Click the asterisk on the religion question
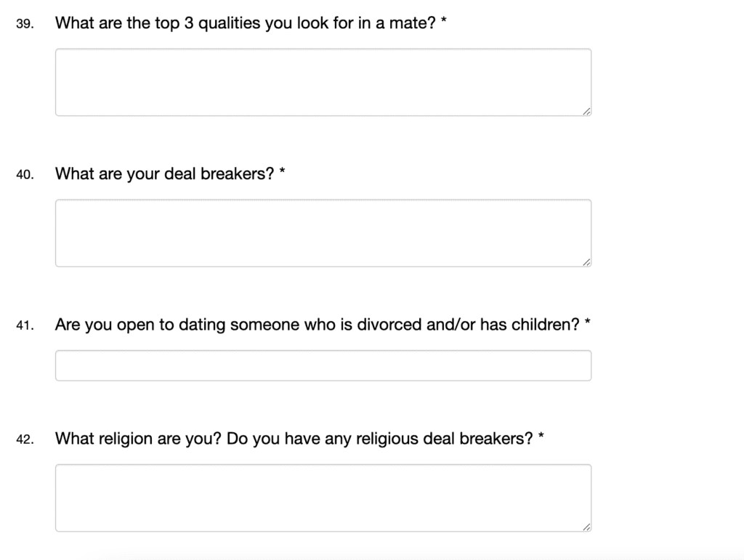Image resolution: width=744 pixels, height=560 pixels. (x=541, y=437)
